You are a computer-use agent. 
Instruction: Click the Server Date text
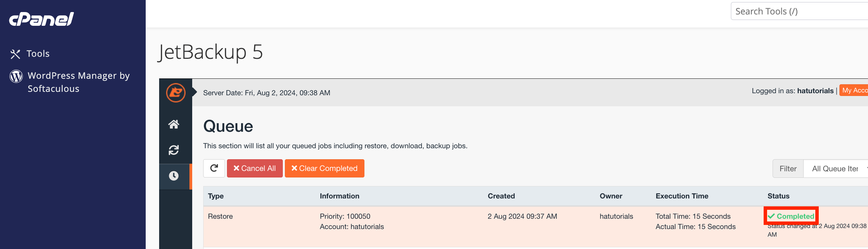(x=267, y=93)
